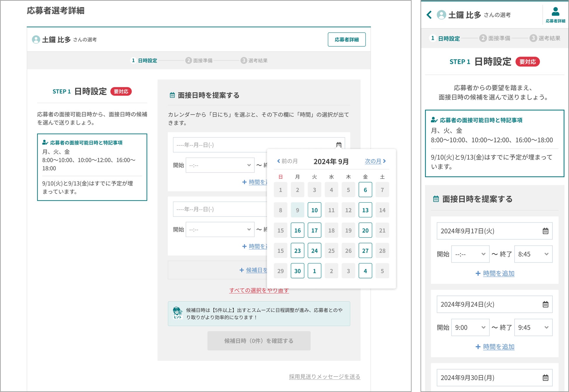Click the mobile back arrow icon
Screen dimensions: 569x392
point(429,15)
